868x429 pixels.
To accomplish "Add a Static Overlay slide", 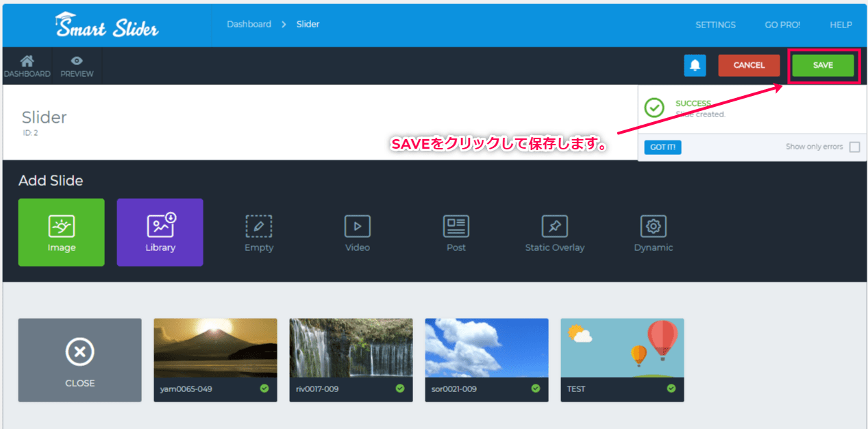I will pos(555,232).
